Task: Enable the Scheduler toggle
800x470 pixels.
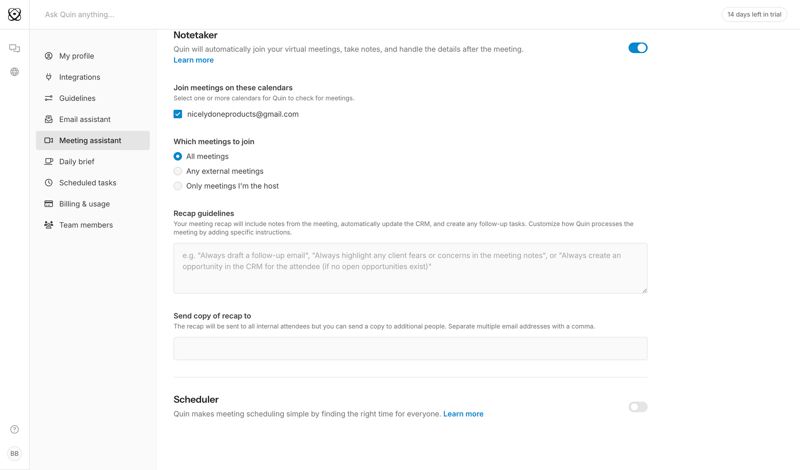Action: [x=637, y=407]
